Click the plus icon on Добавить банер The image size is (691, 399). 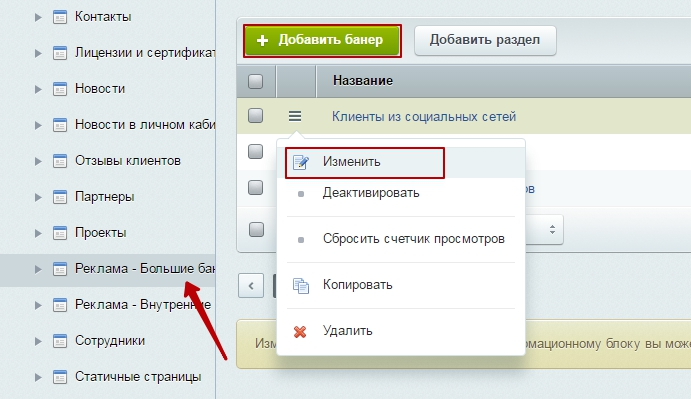tap(262, 41)
